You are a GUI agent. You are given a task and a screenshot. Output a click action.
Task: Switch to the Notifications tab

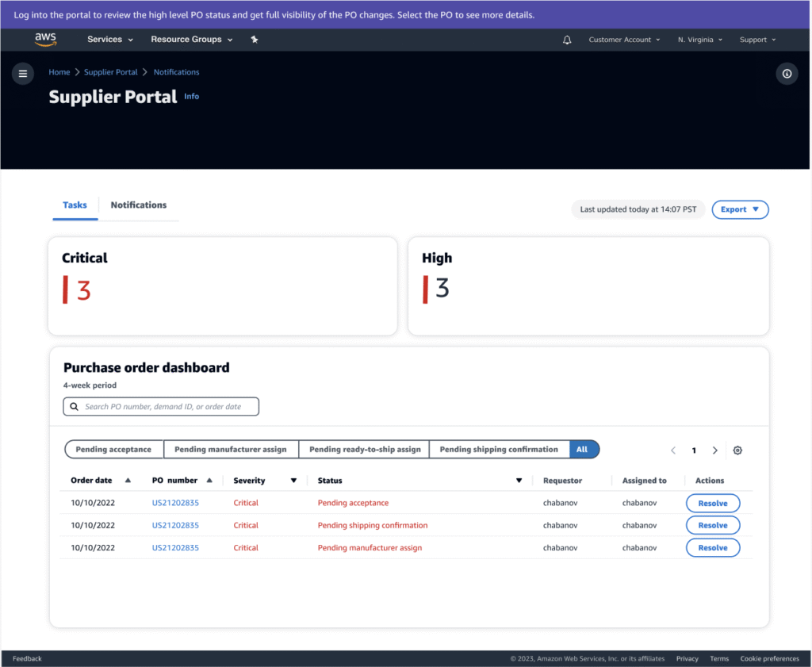(x=139, y=205)
